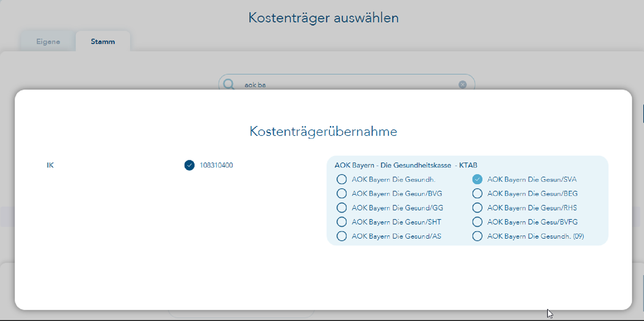Clear the search field with the X icon
This screenshot has height=321, width=644.
coord(462,85)
